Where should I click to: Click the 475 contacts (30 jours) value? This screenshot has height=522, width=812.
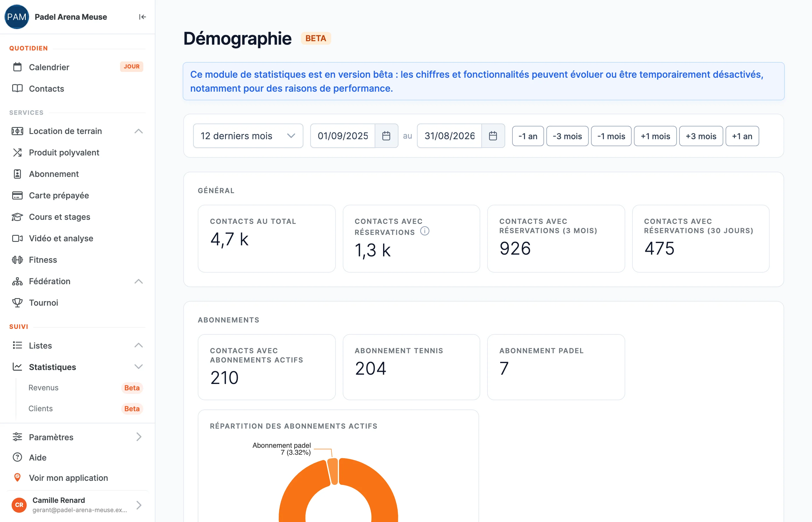659,249
